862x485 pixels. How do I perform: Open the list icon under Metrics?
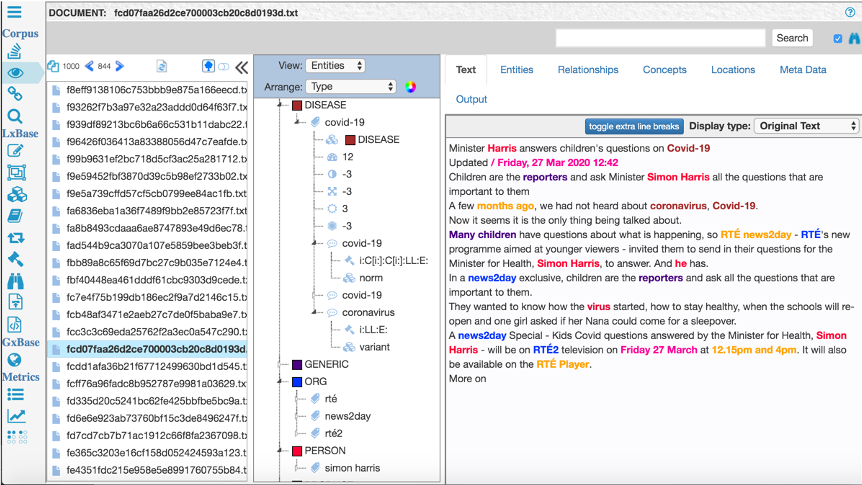point(15,394)
